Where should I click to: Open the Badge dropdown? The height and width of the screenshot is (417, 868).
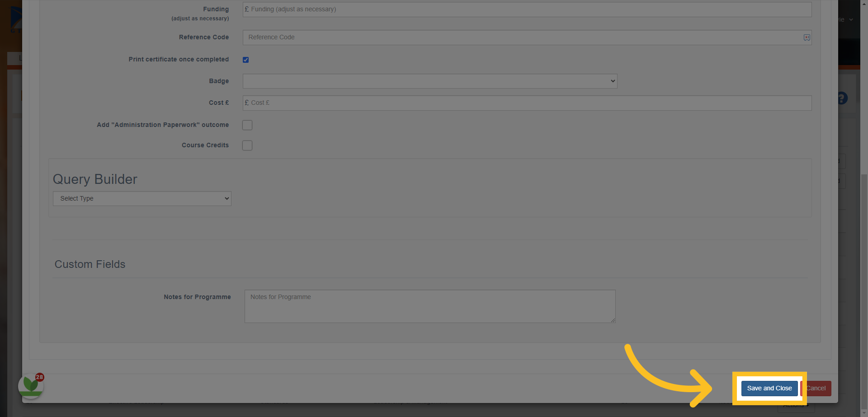point(430,81)
